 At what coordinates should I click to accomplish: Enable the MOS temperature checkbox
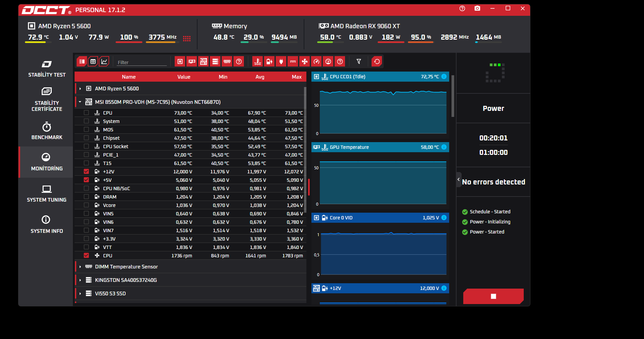pos(86,129)
